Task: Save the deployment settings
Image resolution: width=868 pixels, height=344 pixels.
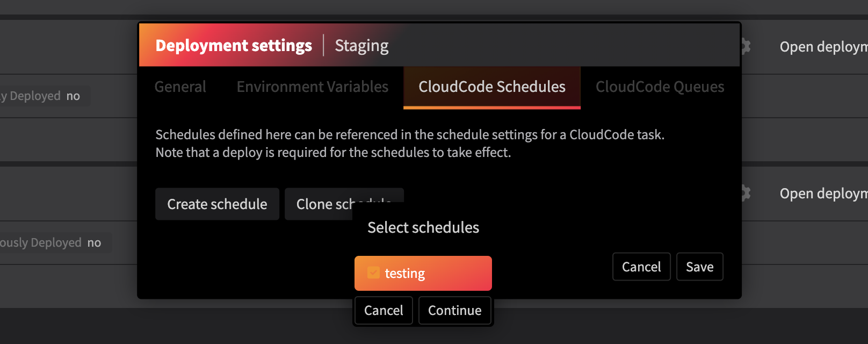Action: pos(700,267)
